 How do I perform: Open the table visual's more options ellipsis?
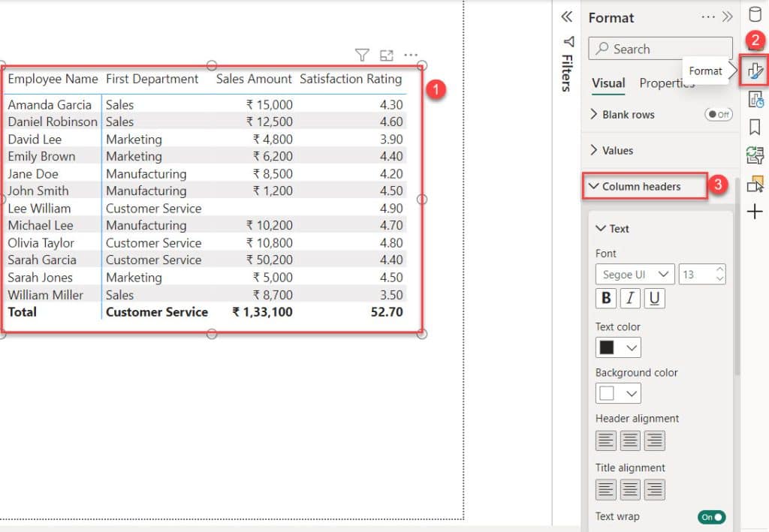coord(411,55)
